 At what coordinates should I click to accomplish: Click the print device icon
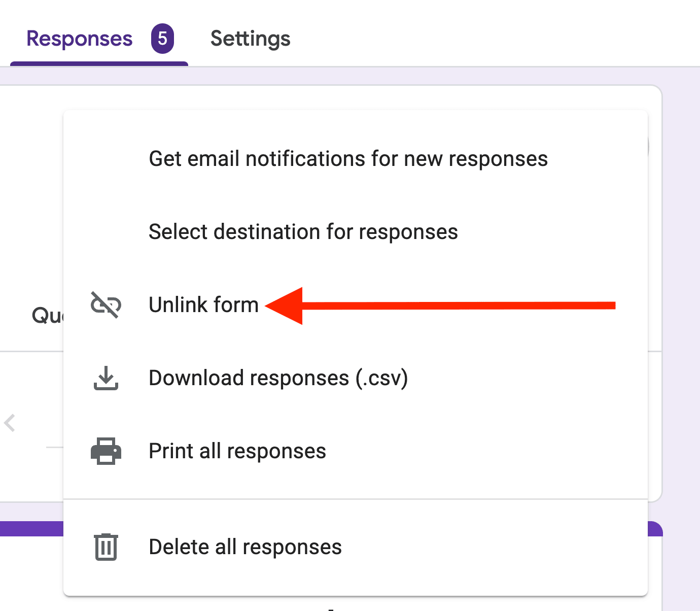[x=106, y=451]
